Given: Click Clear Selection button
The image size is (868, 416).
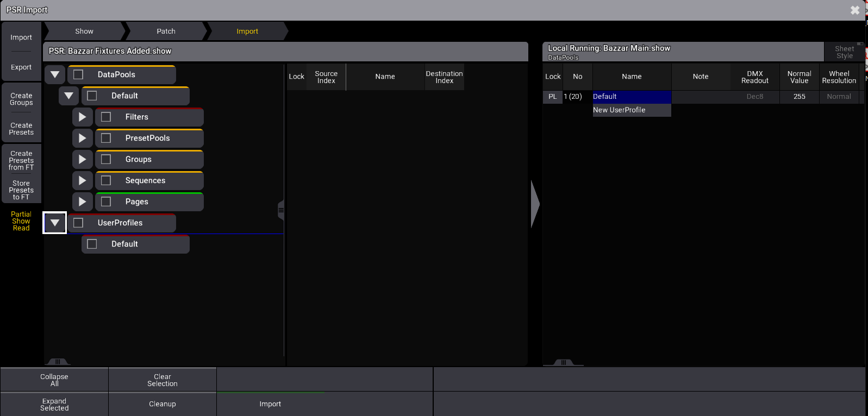Looking at the screenshot, I should click(162, 380).
